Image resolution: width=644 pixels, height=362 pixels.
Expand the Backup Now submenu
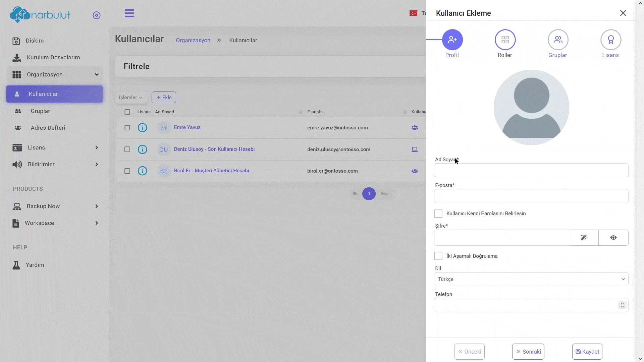tap(55, 206)
